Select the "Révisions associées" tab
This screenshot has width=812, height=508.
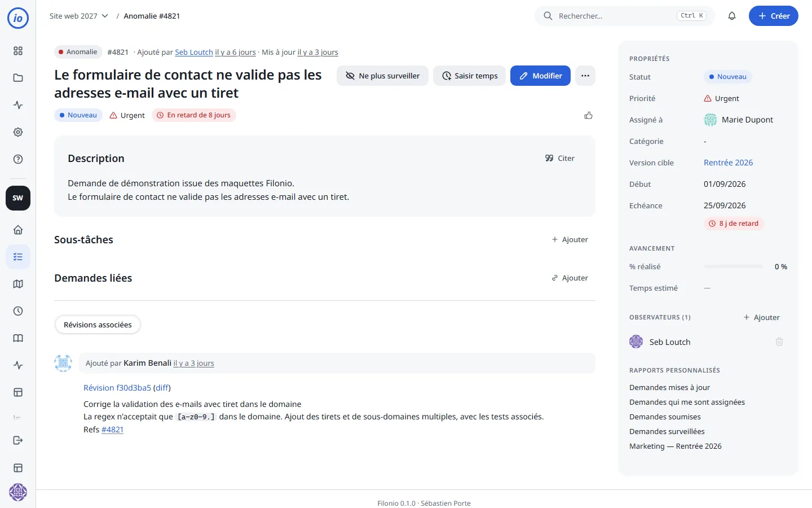tap(98, 325)
